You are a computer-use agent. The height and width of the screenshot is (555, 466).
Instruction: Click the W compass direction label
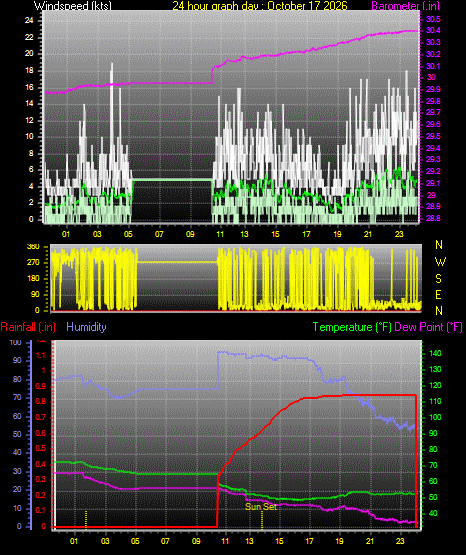440,262
